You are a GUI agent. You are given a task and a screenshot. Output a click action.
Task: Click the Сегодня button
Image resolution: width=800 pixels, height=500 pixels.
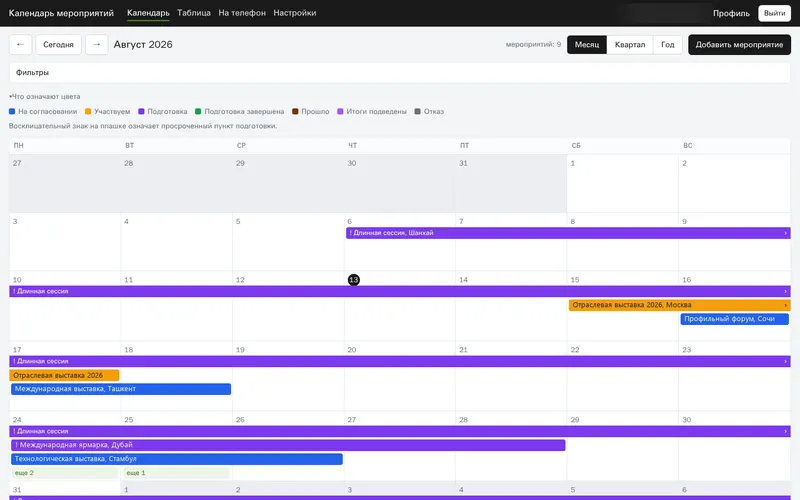58,44
